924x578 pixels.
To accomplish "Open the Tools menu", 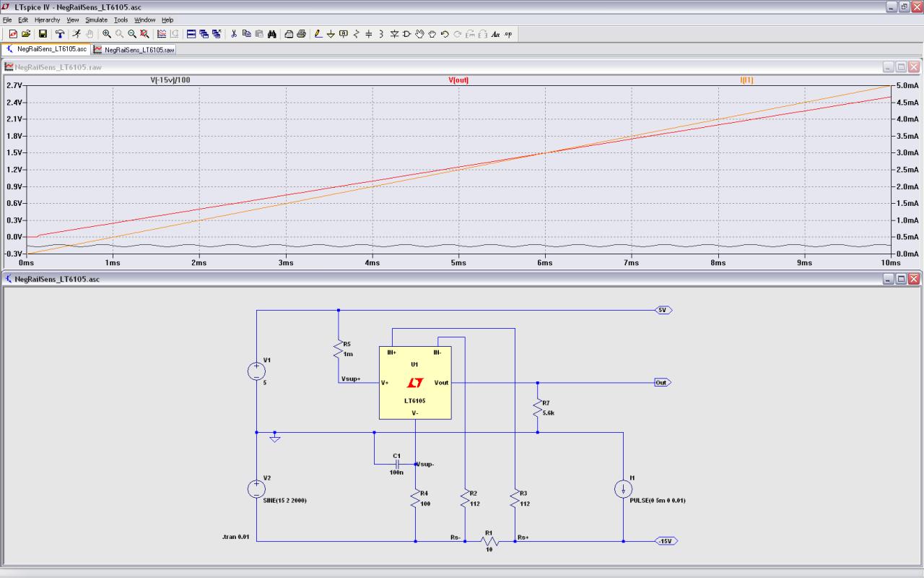I will click(121, 20).
